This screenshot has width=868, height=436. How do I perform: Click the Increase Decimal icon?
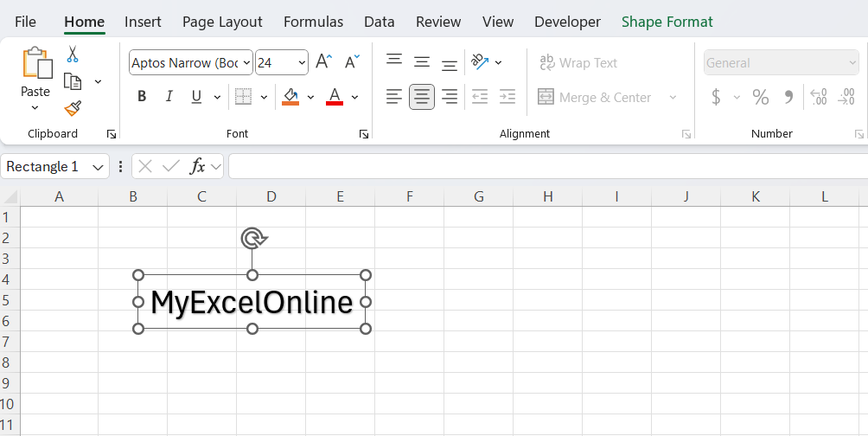pyautogui.click(x=818, y=97)
